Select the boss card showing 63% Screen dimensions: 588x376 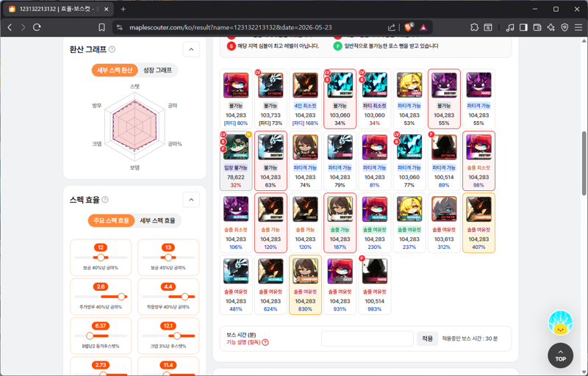coord(270,161)
